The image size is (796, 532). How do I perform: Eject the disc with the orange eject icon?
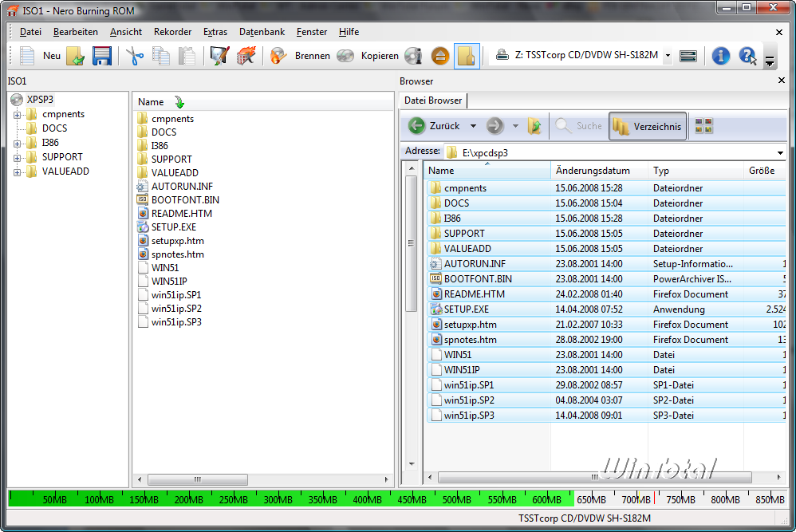440,56
